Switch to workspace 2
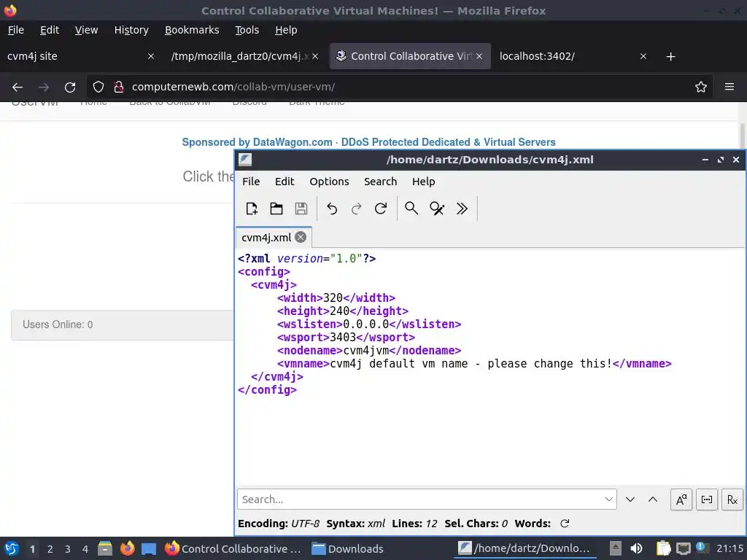This screenshot has height=560, width=747. point(50,549)
